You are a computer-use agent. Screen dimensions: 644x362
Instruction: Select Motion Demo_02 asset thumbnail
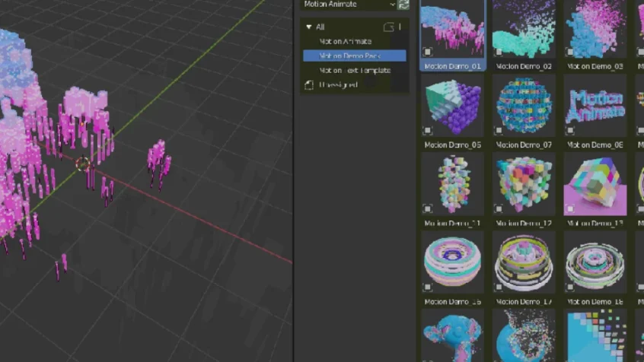coord(524,29)
